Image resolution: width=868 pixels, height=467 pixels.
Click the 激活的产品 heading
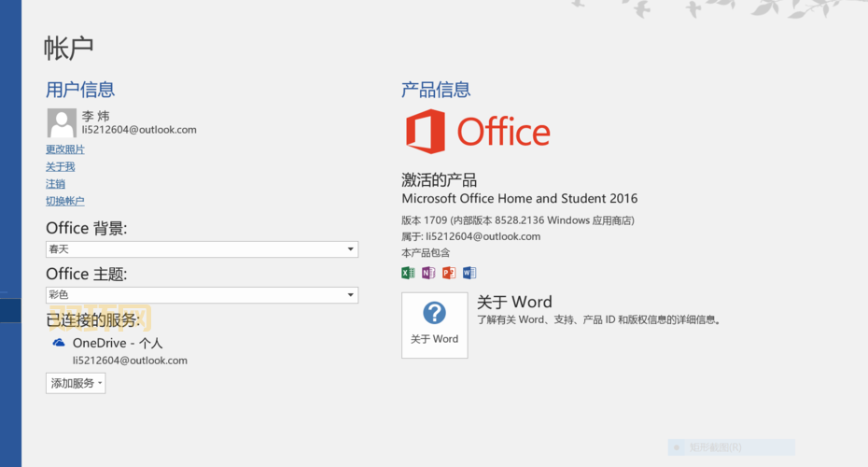[x=439, y=179]
